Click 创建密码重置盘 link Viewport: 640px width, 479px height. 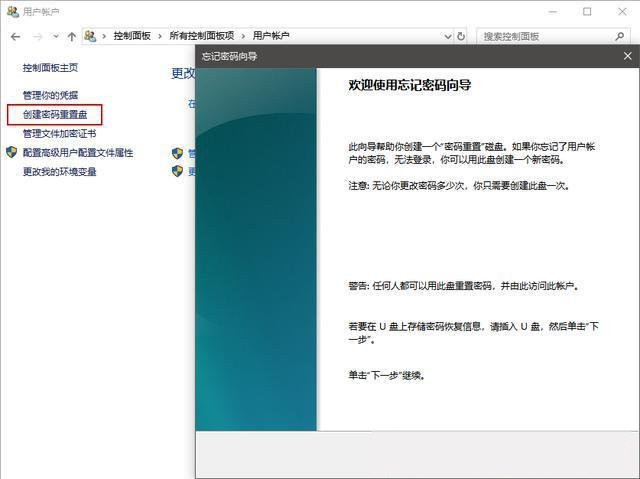coord(55,115)
